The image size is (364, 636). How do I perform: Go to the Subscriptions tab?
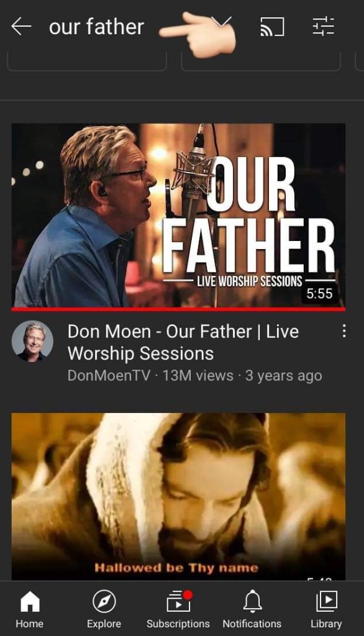click(178, 609)
